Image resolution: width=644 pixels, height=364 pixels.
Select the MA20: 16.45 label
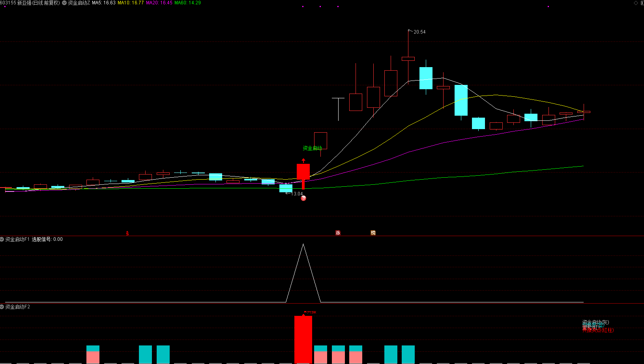click(x=159, y=3)
